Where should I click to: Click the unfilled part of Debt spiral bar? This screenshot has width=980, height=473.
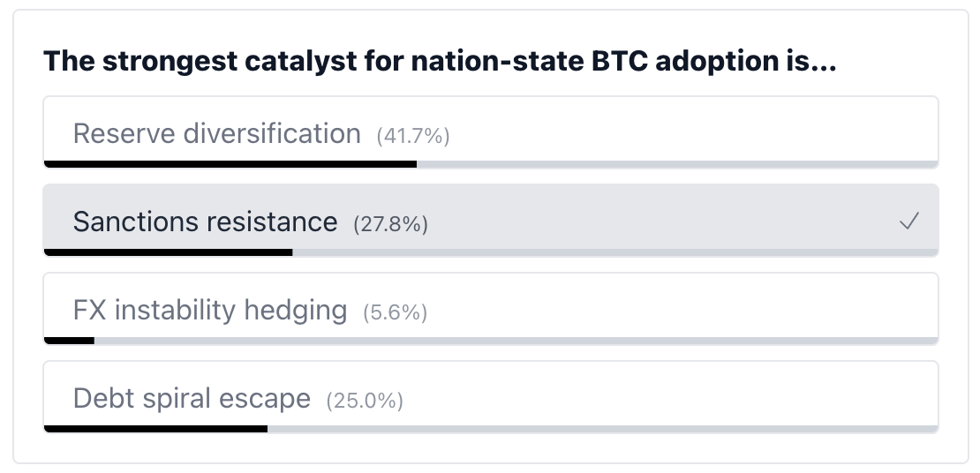602,429
